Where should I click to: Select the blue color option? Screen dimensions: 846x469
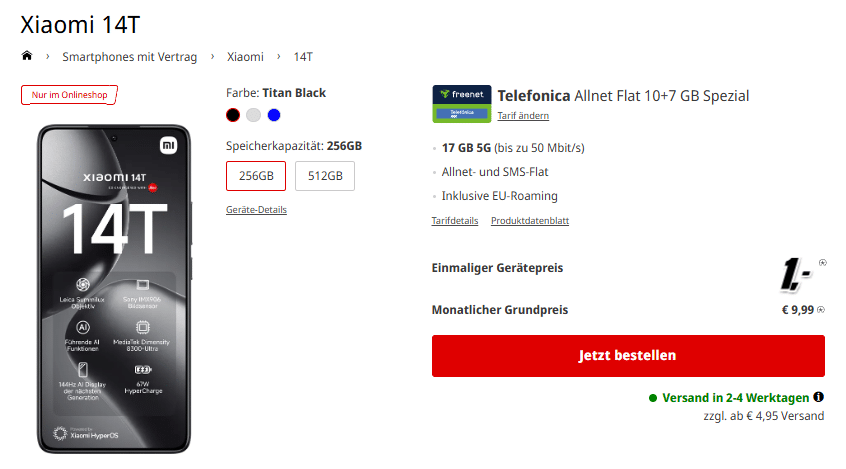(274, 115)
